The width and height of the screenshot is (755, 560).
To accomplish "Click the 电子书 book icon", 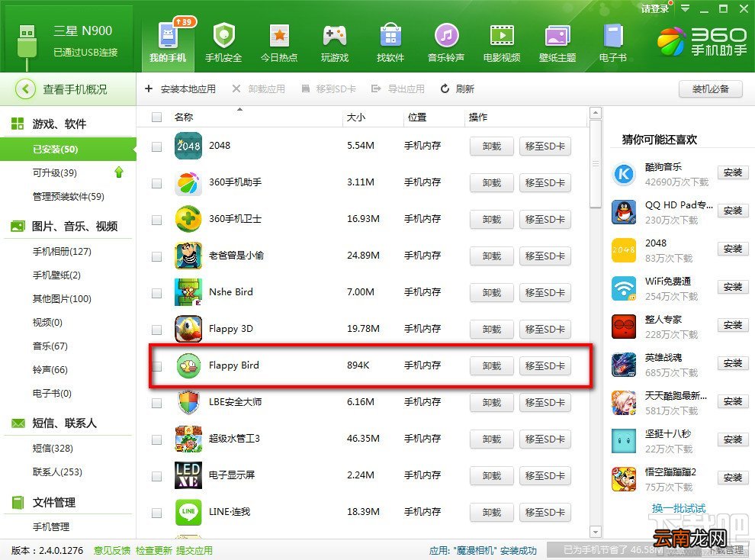I will point(613,36).
